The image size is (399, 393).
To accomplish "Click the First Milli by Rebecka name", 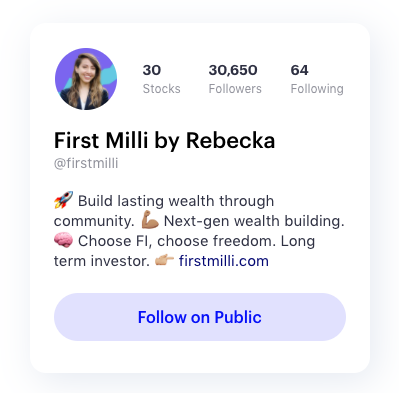I will [164, 141].
